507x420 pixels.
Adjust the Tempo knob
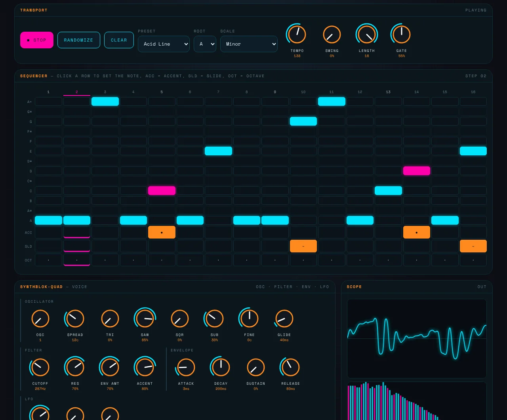pyautogui.click(x=297, y=34)
